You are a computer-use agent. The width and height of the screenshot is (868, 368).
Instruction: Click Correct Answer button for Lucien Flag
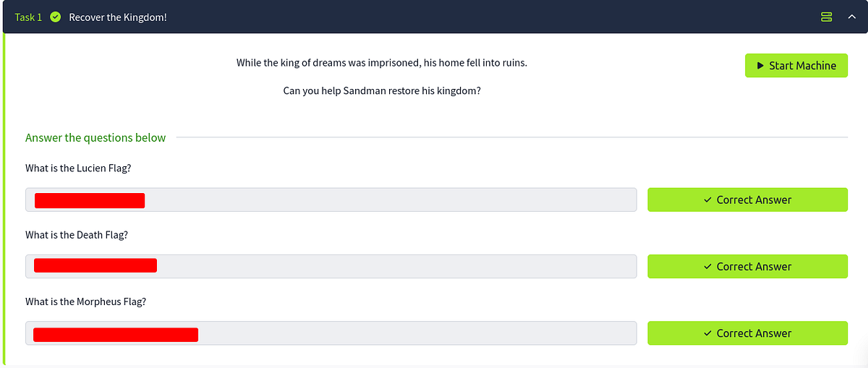[x=747, y=200]
